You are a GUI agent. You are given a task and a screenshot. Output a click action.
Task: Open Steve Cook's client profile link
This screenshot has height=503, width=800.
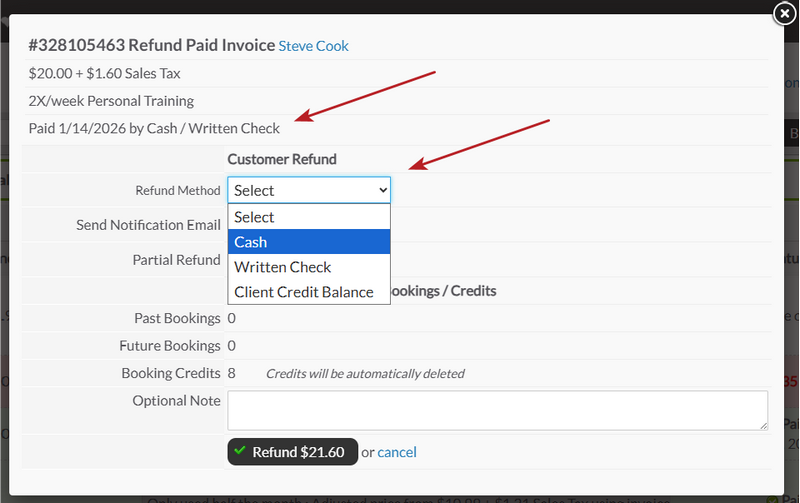[x=313, y=46]
